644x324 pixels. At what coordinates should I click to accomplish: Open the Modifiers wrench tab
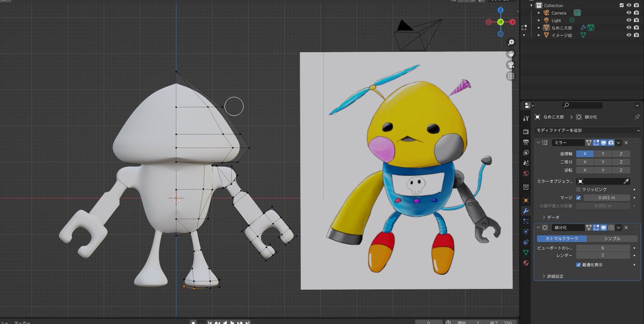[x=526, y=210]
